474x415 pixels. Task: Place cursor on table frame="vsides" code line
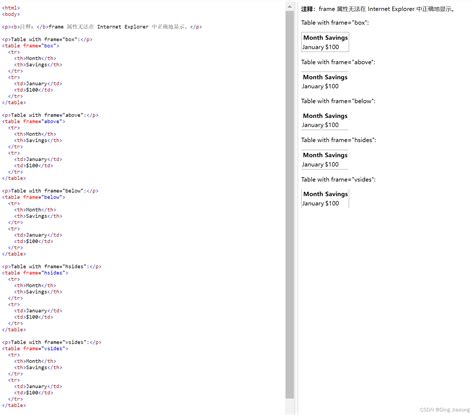pyautogui.click(x=35, y=348)
